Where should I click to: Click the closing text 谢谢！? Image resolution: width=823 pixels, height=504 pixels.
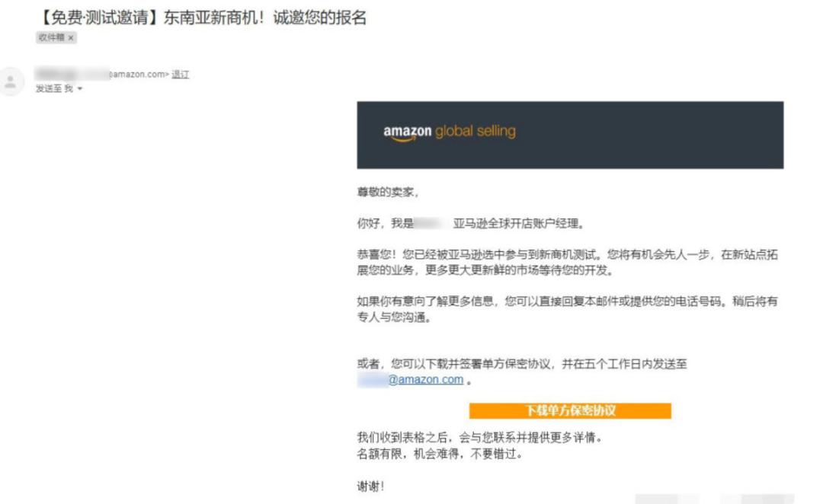(x=370, y=486)
